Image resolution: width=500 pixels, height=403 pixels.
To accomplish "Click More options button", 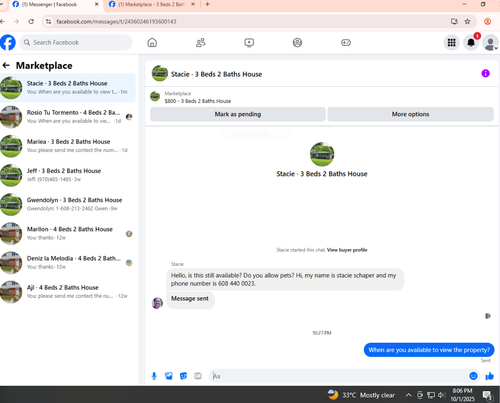I will (410, 114).
